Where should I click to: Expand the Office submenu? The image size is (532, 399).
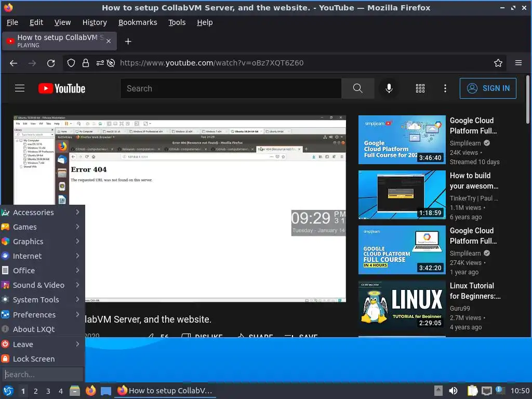(x=43, y=271)
